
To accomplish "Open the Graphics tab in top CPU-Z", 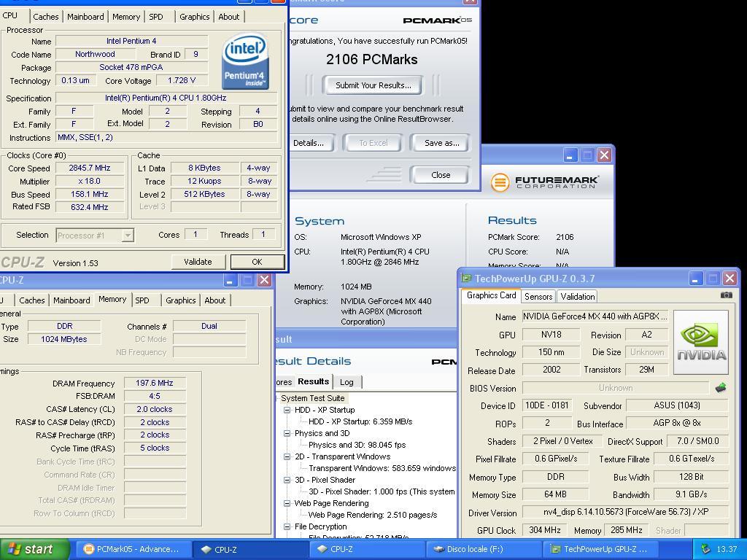I will (x=194, y=17).
